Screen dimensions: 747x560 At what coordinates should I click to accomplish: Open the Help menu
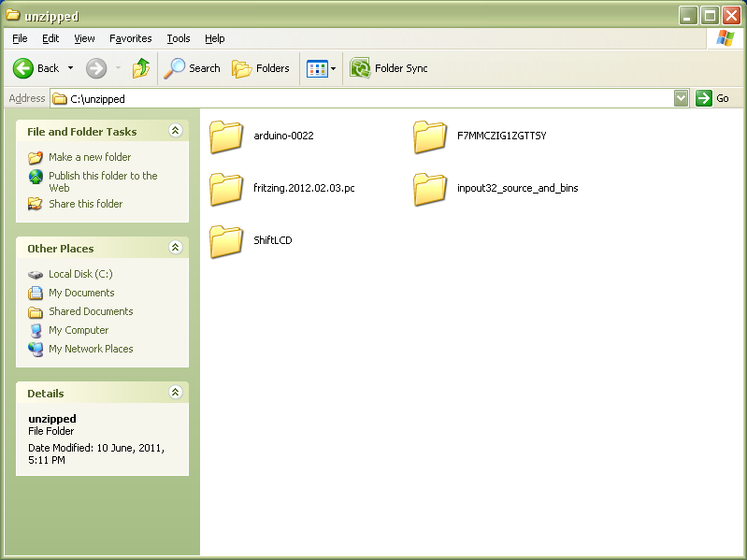point(214,38)
